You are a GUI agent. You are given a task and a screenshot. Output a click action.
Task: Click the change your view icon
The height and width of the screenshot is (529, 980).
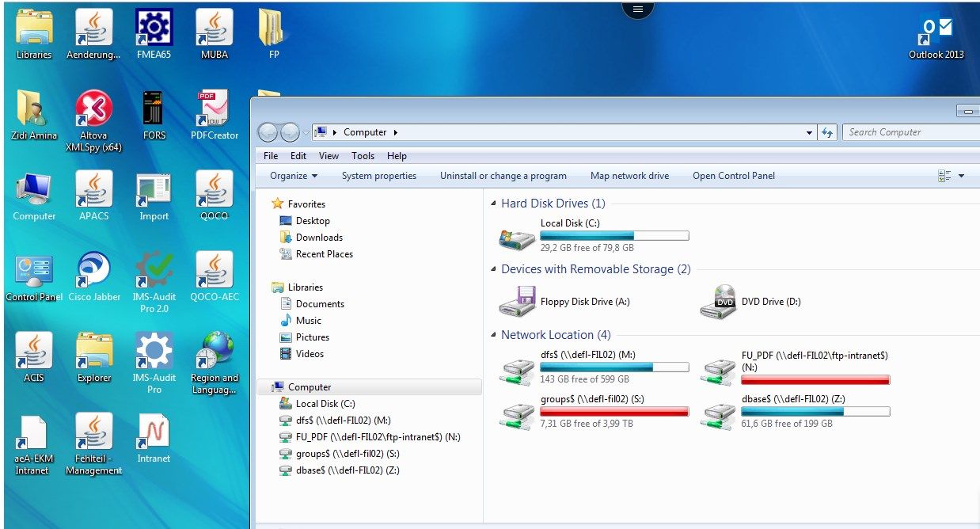tap(944, 176)
